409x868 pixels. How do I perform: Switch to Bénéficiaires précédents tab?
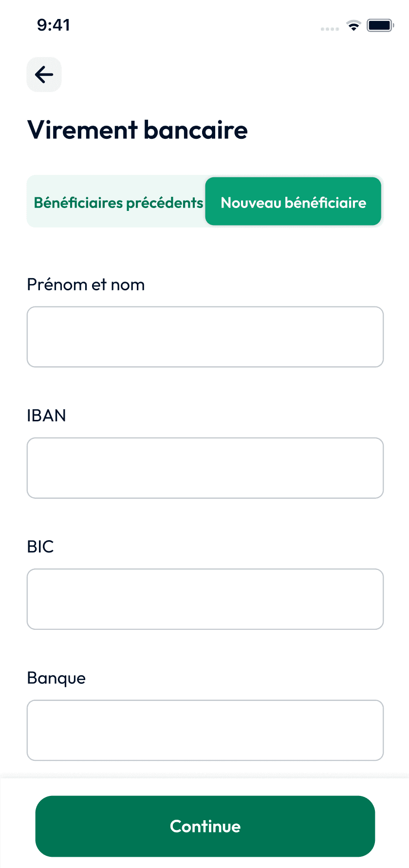[x=118, y=202]
